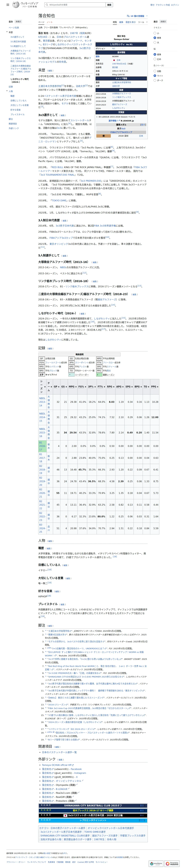Hide the appearance panel 非表示 button
This screenshot has width=186, height=868.
click(163, 22)
